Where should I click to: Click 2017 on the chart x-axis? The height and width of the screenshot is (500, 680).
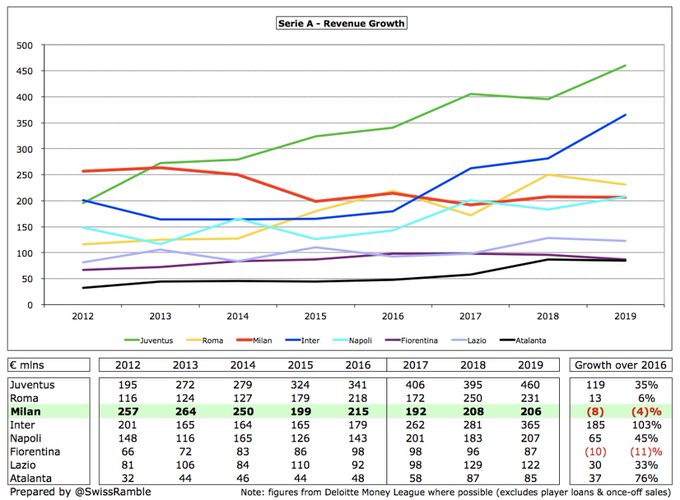pyautogui.click(x=471, y=316)
